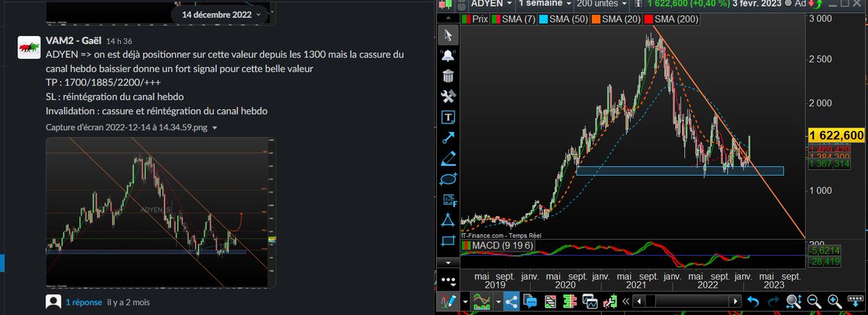The width and height of the screenshot is (868, 315).
Task: Click the zoom fit magnifier icon
Action: coord(793,301)
